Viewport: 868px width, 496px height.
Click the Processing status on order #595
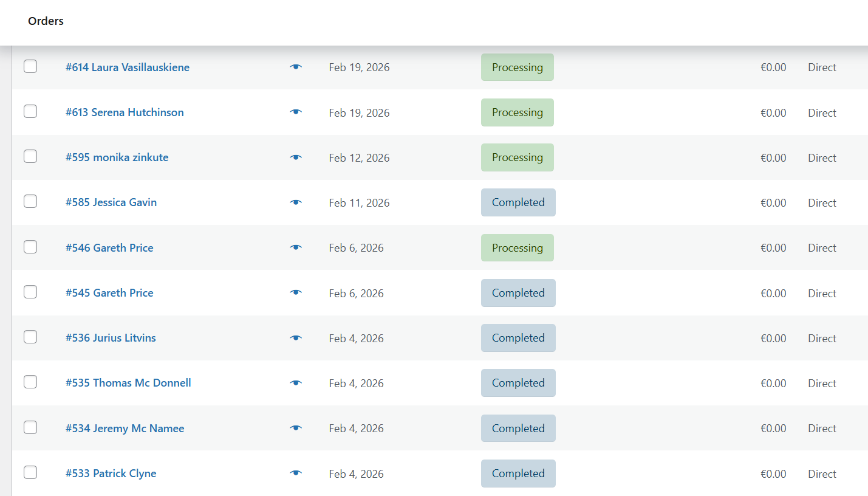517,157
